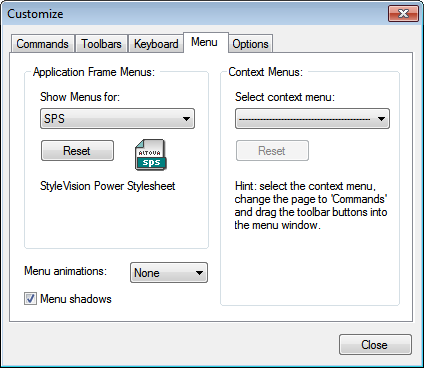Click the Menu animations label
This screenshot has height=368, width=424.
click(x=65, y=271)
